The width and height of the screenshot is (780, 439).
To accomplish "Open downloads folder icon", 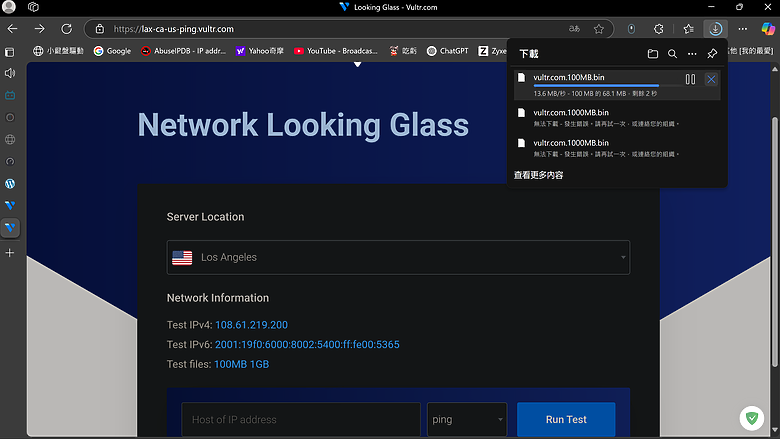I will click(653, 54).
